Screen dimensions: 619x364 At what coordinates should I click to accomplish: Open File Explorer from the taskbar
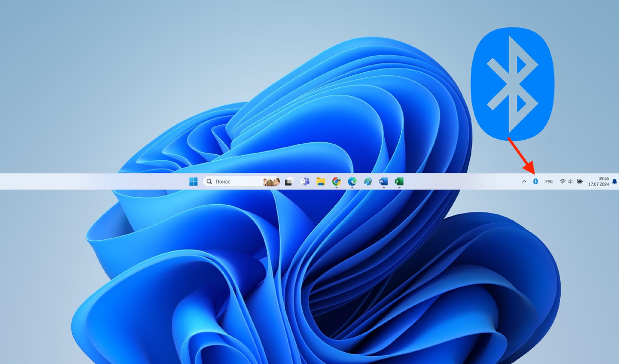[320, 181]
